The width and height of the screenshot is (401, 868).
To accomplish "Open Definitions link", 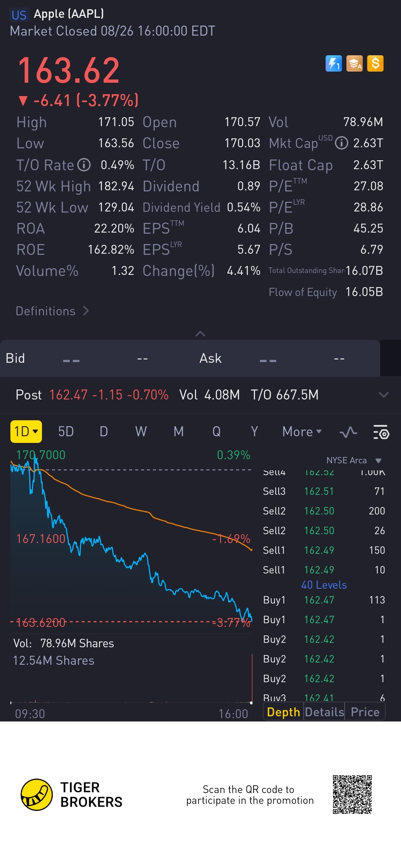I will click(52, 311).
